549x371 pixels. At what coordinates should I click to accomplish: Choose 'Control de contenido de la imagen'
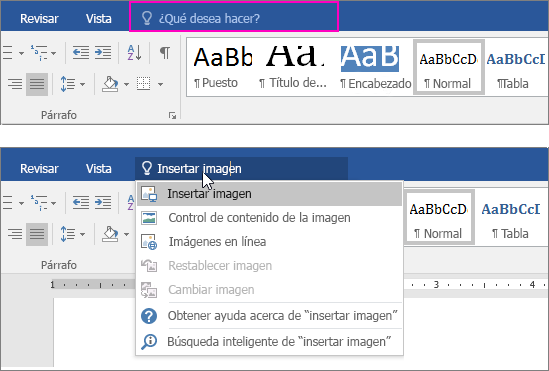pyautogui.click(x=269, y=218)
